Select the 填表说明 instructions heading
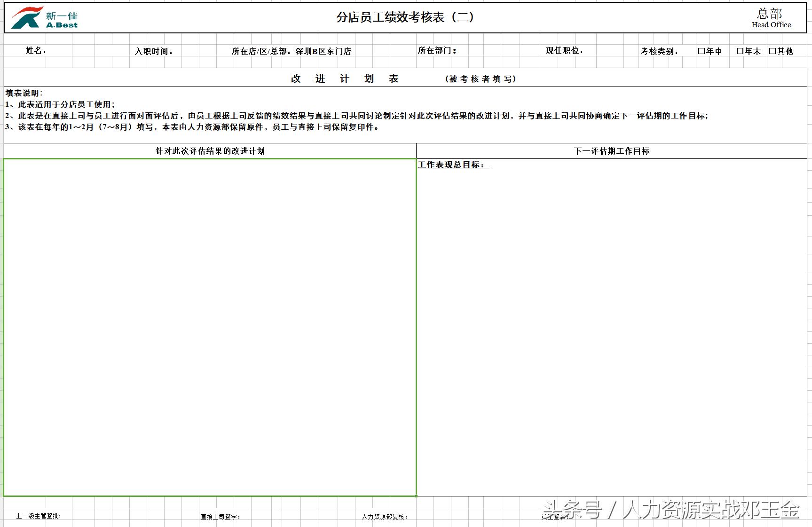The image size is (812, 527). [23, 93]
